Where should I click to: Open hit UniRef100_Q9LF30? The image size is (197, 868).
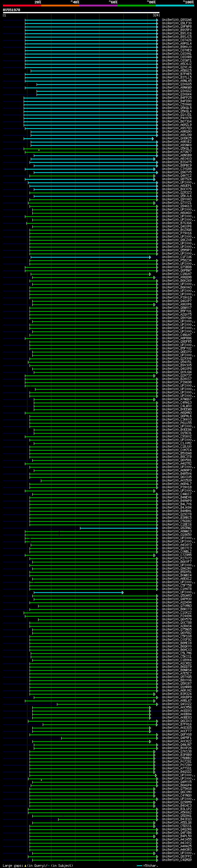point(177,23)
